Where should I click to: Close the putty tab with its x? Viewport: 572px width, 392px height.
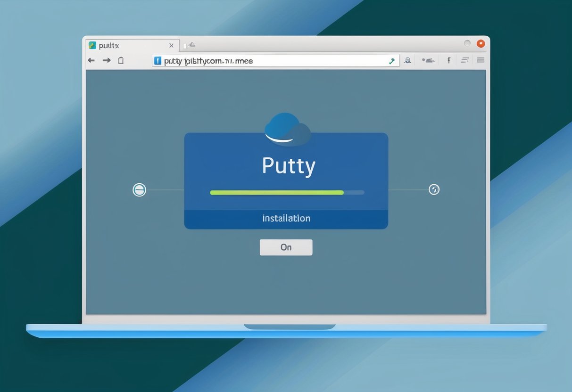click(x=171, y=45)
